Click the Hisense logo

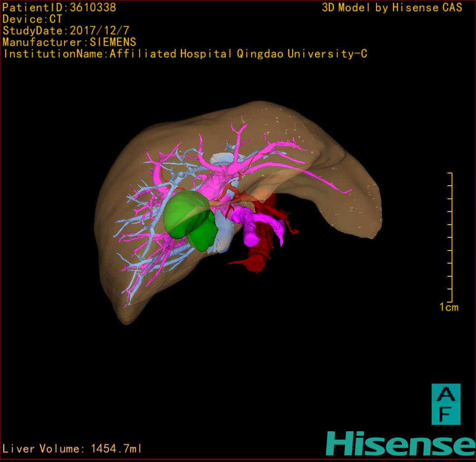(x=400, y=443)
